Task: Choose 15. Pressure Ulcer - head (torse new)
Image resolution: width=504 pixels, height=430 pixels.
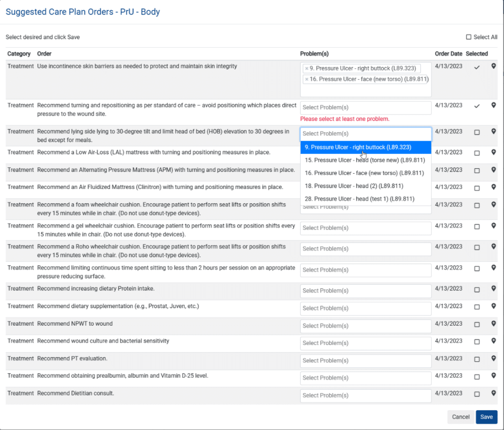Action: pyautogui.click(x=366, y=160)
